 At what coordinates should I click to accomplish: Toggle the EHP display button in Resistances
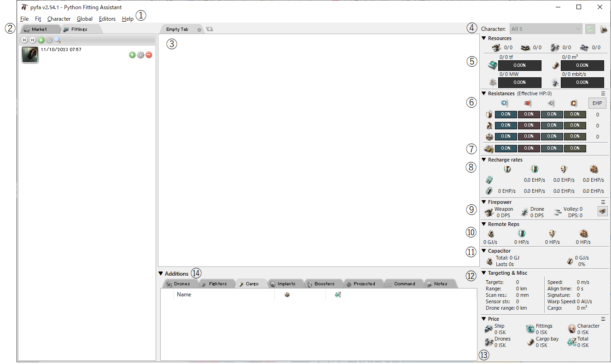click(597, 103)
